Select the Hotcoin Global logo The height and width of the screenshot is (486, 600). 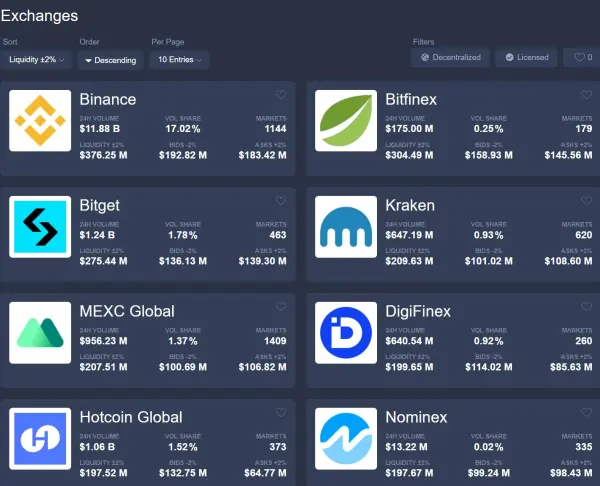click(40, 439)
